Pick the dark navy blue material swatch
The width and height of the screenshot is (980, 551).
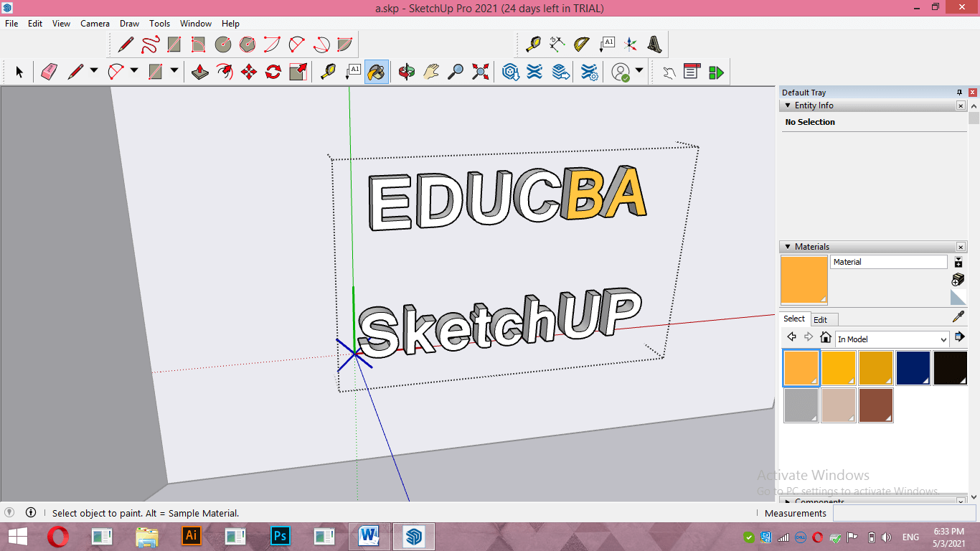coord(913,368)
